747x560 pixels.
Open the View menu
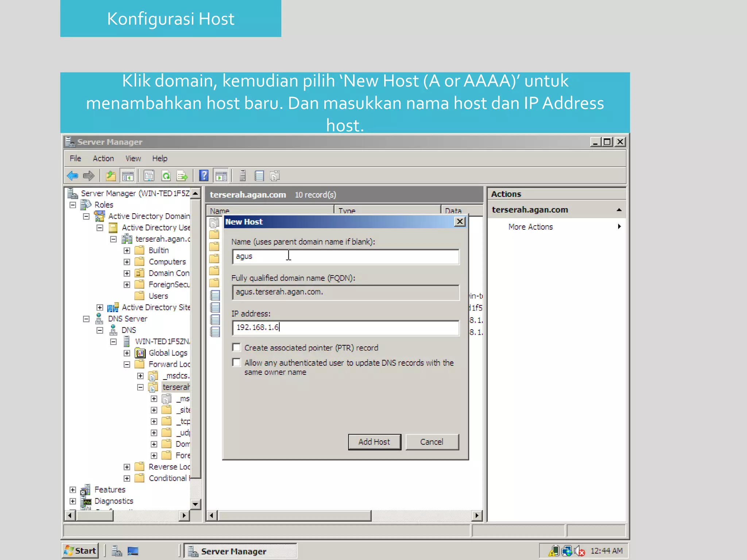click(133, 159)
